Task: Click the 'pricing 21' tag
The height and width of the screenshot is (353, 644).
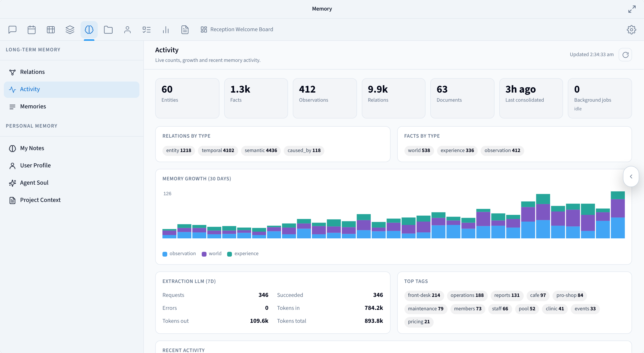Action: point(419,322)
